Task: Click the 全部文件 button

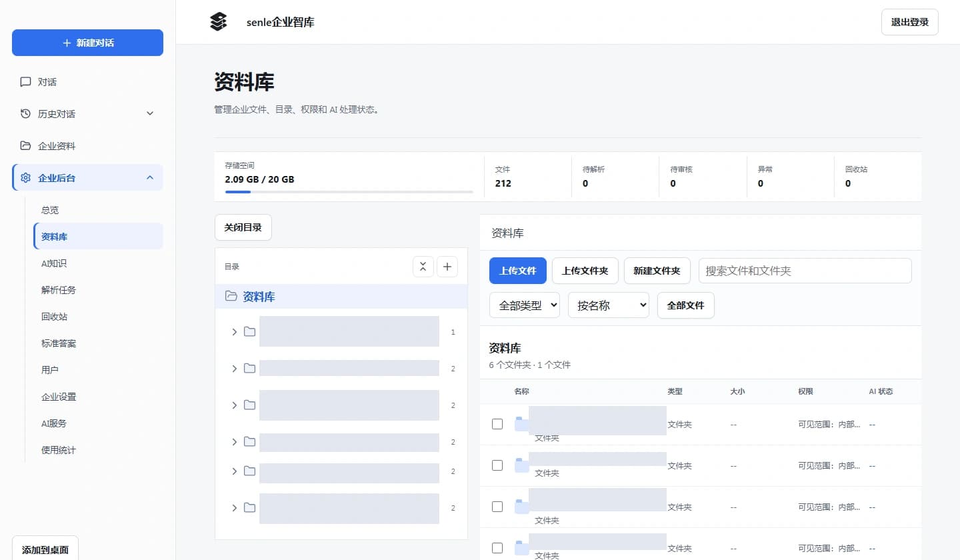Action: pos(686,305)
